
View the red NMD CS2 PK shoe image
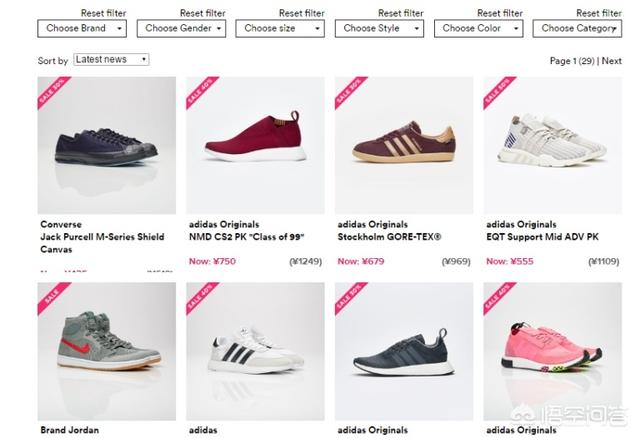[255, 145]
